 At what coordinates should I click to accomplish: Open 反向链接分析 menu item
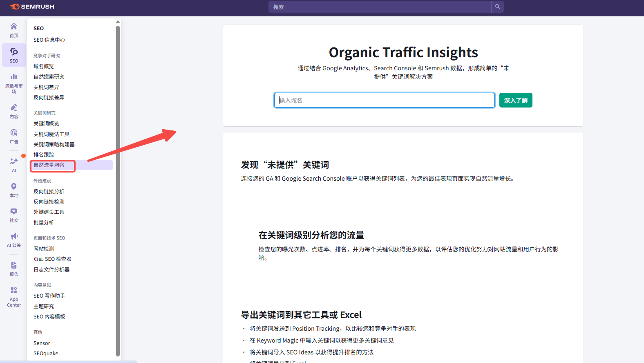pos(49,191)
